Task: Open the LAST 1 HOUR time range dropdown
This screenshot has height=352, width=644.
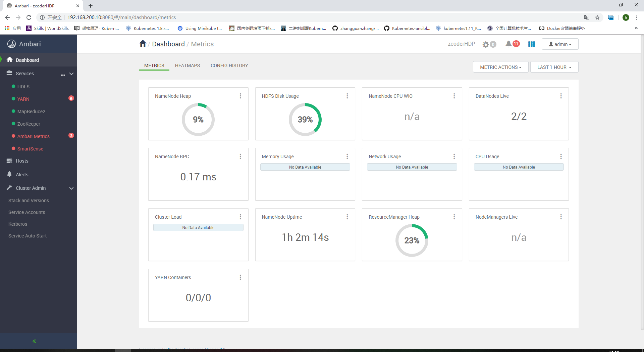Action: pyautogui.click(x=554, y=67)
